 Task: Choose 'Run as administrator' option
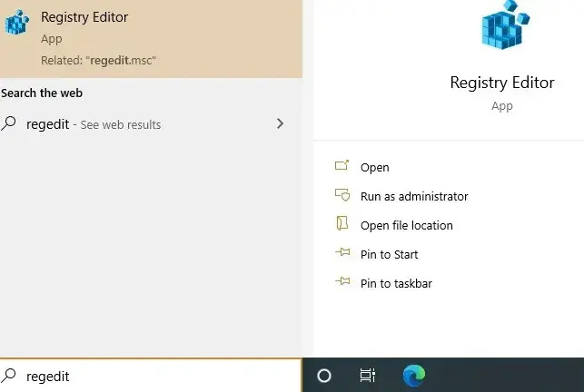point(414,196)
